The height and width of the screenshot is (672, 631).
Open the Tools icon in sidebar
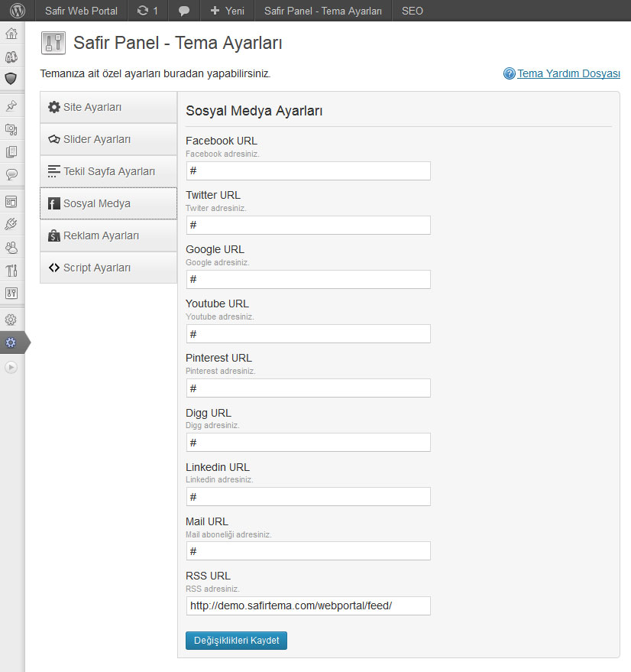(x=11, y=270)
